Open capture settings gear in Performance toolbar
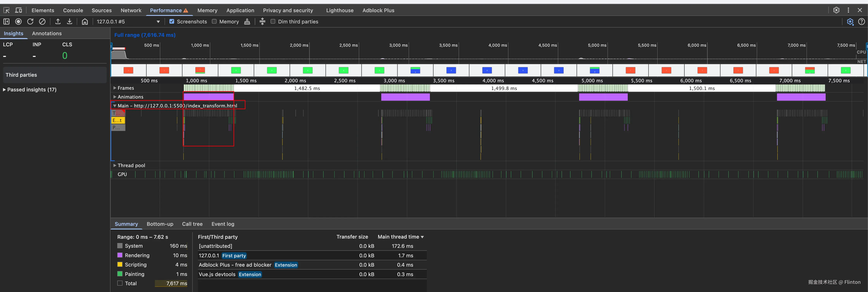This screenshot has height=292, width=868. tap(850, 21)
